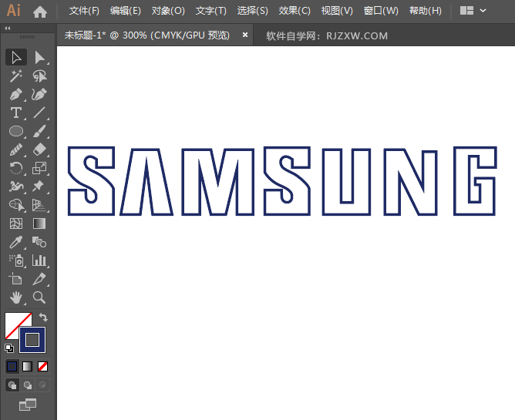Open the 选择(S) menu
Image resolution: width=515 pixels, height=420 pixels.
click(x=253, y=11)
